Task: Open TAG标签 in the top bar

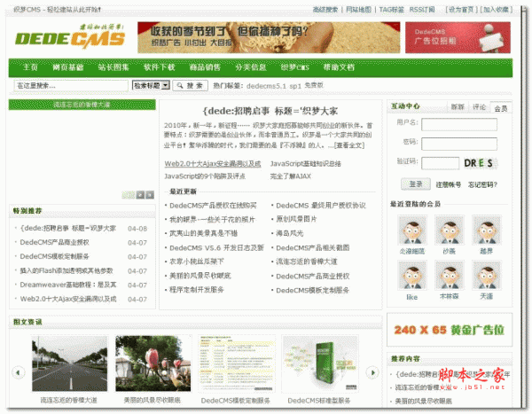Action: click(392, 10)
